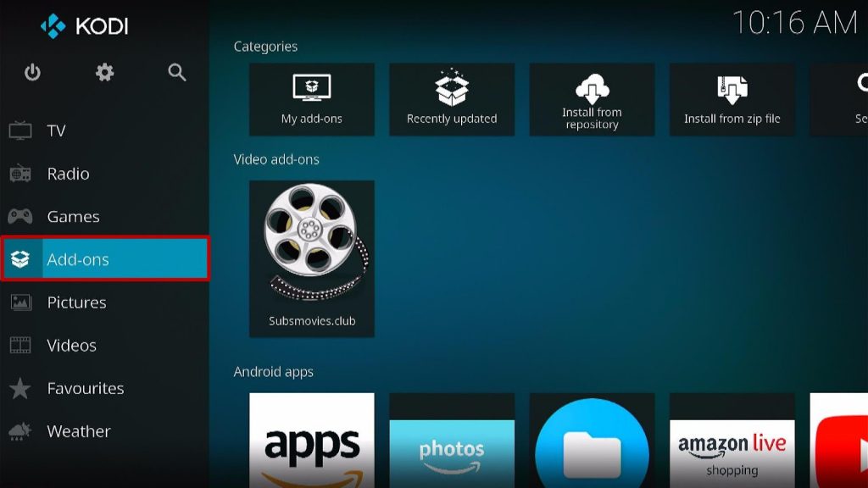Image resolution: width=868 pixels, height=488 pixels.
Task: Open the Radio menu item
Action: click(x=104, y=174)
